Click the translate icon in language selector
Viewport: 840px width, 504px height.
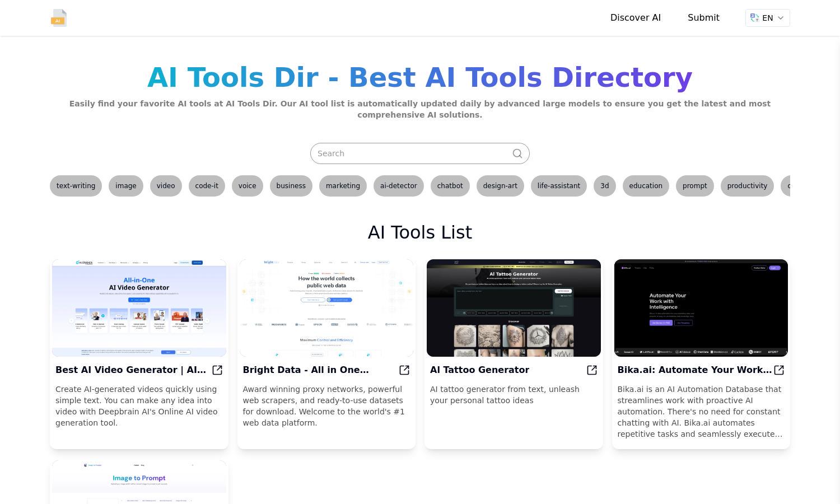[x=755, y=18]
